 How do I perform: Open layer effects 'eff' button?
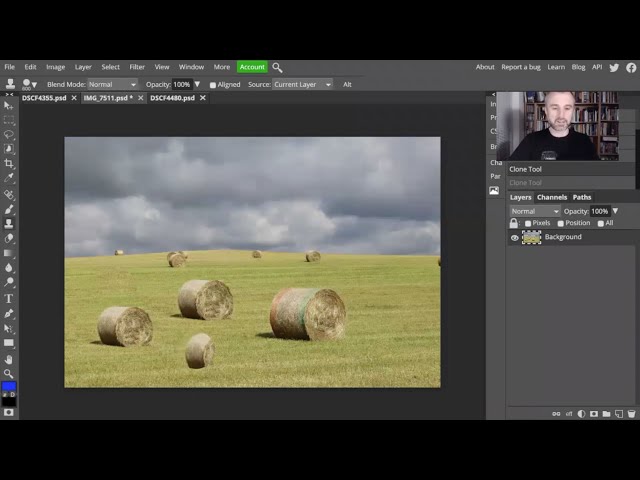click(x=569, y=414)
